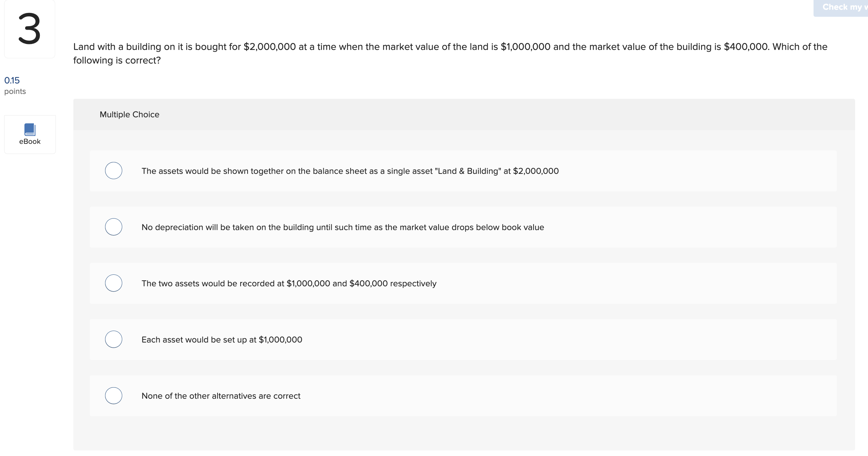Click "following is correct?" in the question prompt

click(x=117, y=60)
